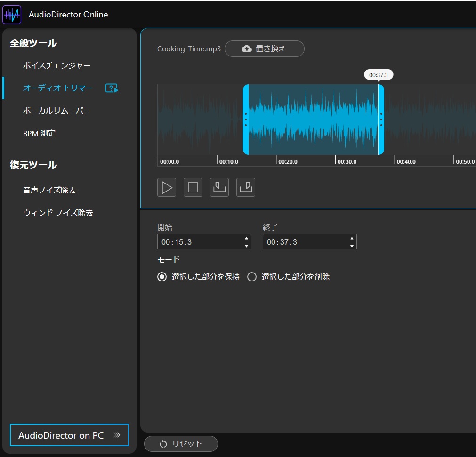The height and width of the screenshot is (457, 476).
Task: Decrease 終了 time with down arrow
Action: pos(352,246)
